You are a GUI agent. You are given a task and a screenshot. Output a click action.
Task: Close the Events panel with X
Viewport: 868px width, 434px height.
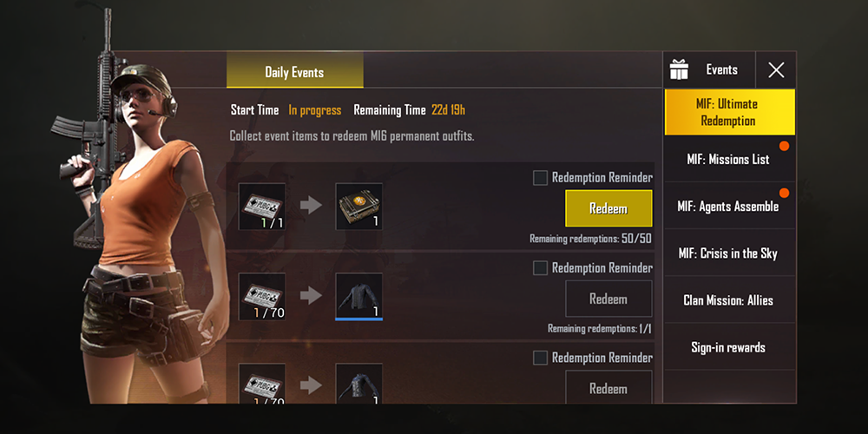[776, 69]
